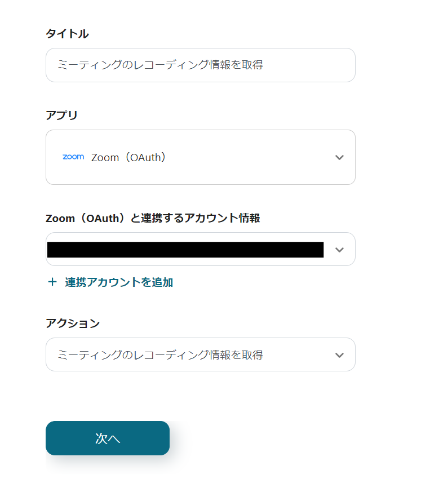Open the account info dropdown arrow
Screen dimensions: 448x479
(x=339, y=250)
